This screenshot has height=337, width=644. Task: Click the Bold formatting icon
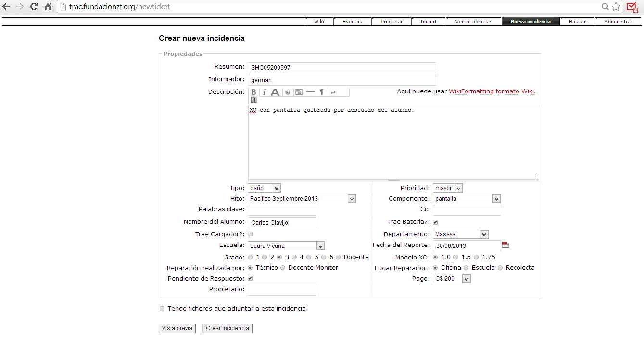tap(254, 92)
